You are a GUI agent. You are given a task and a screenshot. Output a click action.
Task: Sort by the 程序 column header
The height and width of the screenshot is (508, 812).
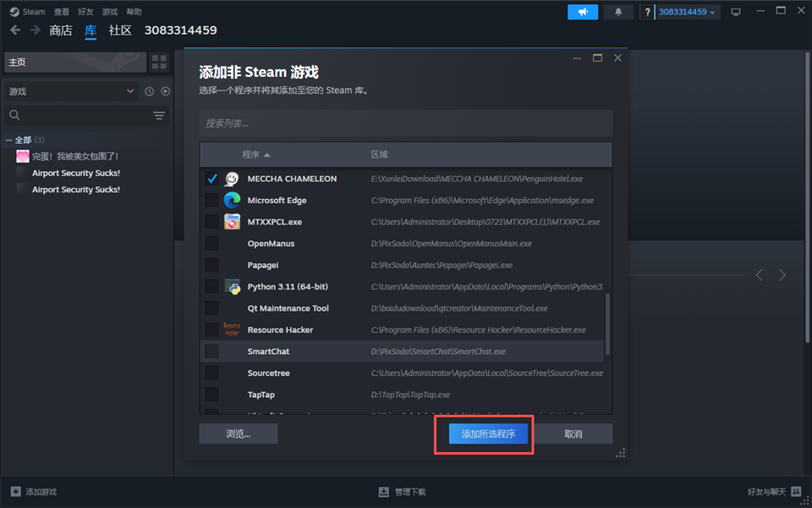tap(256, 154)
